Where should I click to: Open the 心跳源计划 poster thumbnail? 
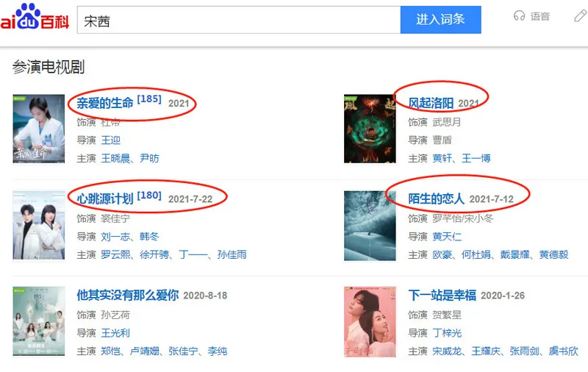[39, 226]
